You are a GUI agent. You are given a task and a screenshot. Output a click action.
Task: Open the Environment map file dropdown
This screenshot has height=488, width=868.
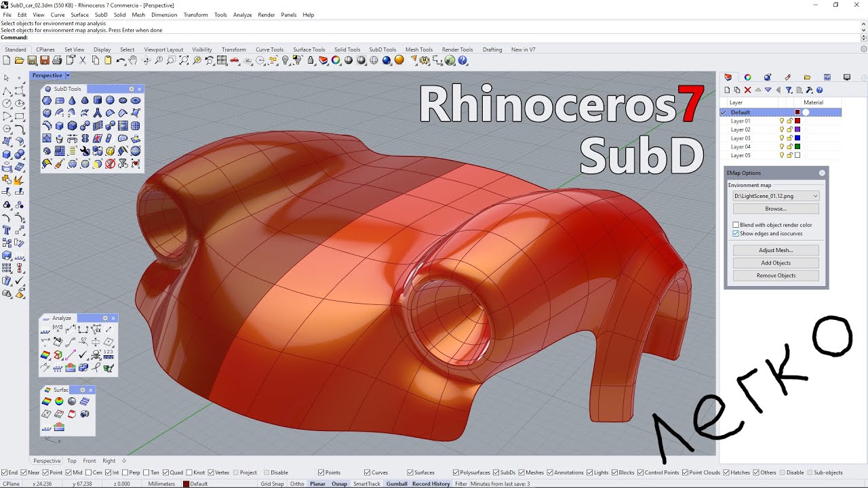click(x=776, y=196)
